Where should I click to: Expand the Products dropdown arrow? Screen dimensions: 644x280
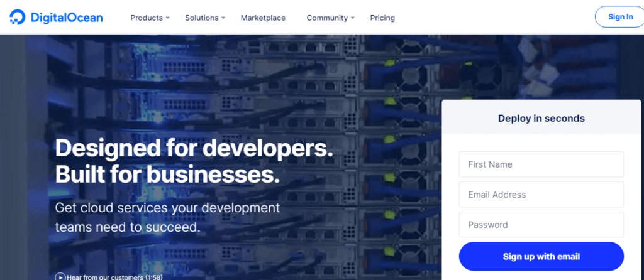pos(168,18)
